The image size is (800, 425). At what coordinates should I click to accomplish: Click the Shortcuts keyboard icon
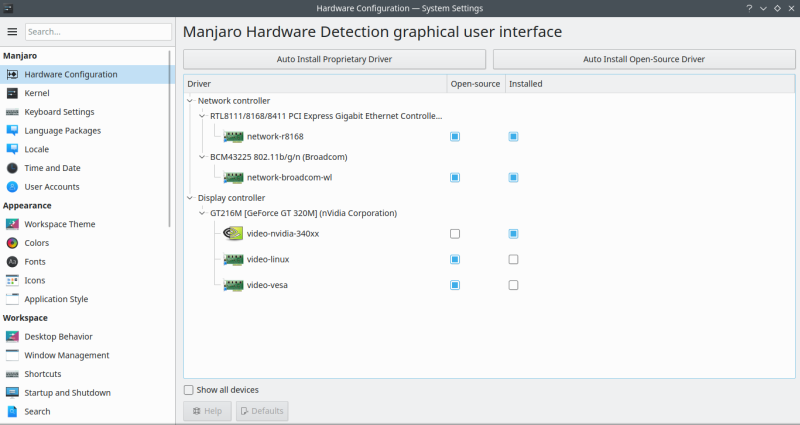(x=12, y=374)
